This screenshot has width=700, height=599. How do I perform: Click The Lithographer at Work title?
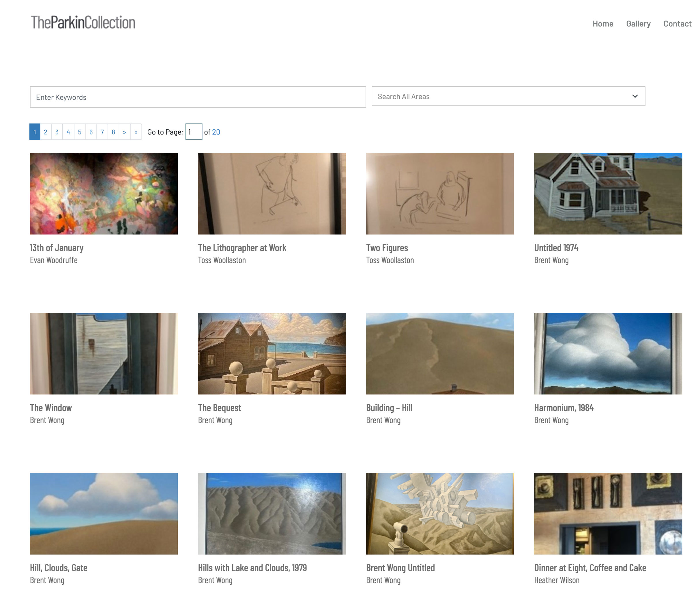(x=242, y=248)
